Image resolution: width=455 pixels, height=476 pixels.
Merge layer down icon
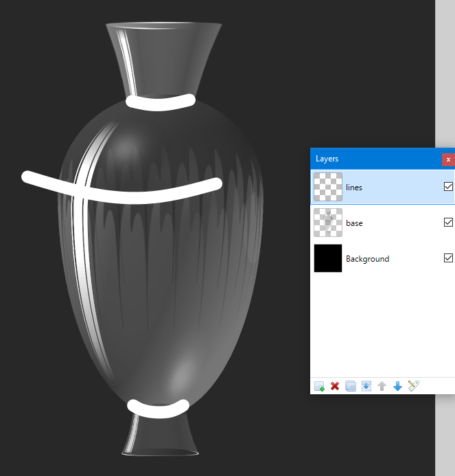click(x=366, y=386)
